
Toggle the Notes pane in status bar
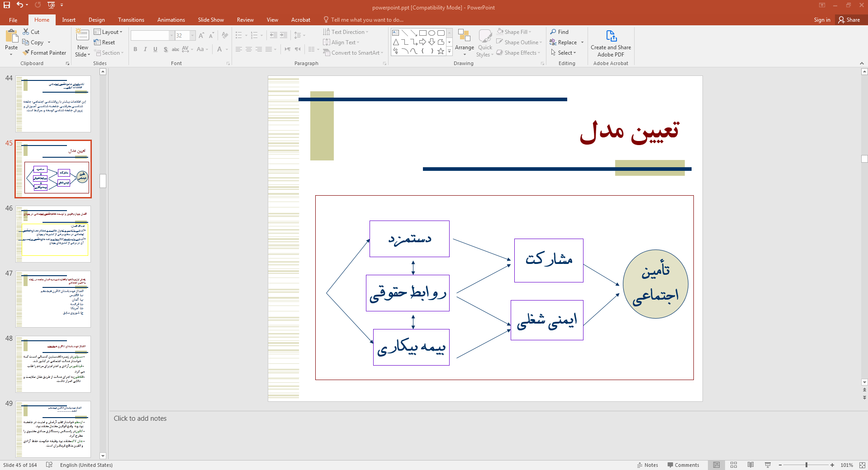(x=648, y=465)
